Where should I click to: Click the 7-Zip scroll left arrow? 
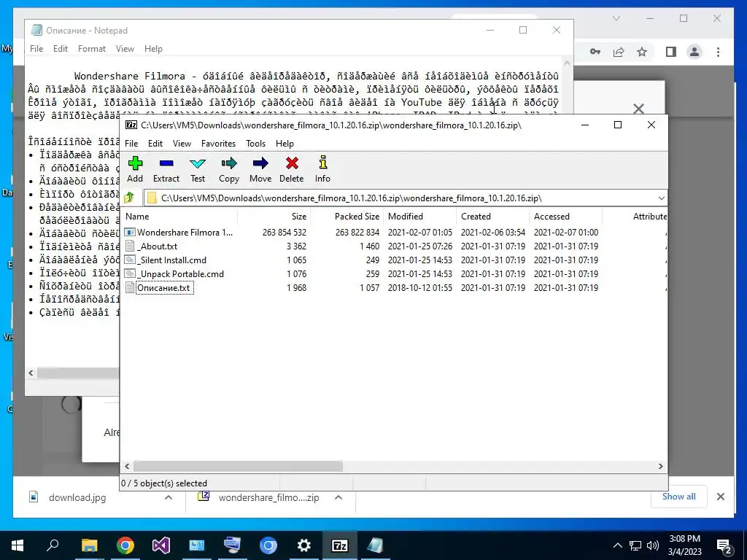pyautogui.click(x=127, y=466)
